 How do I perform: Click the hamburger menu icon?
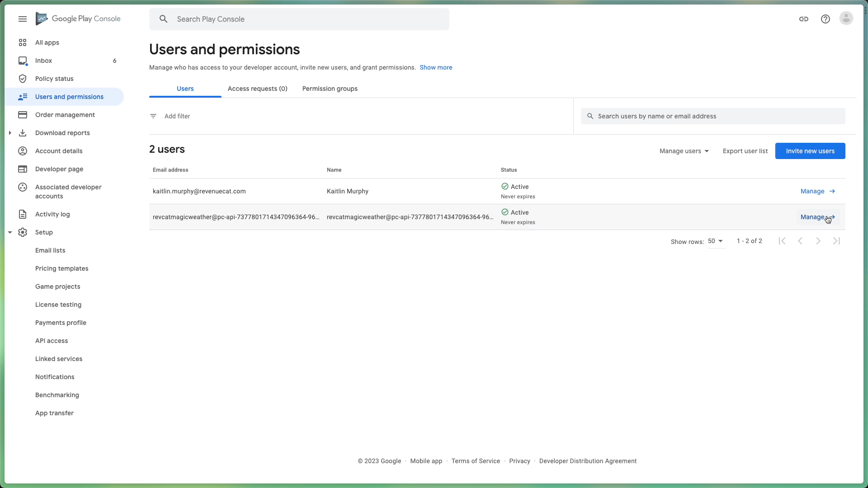(23, 19)
